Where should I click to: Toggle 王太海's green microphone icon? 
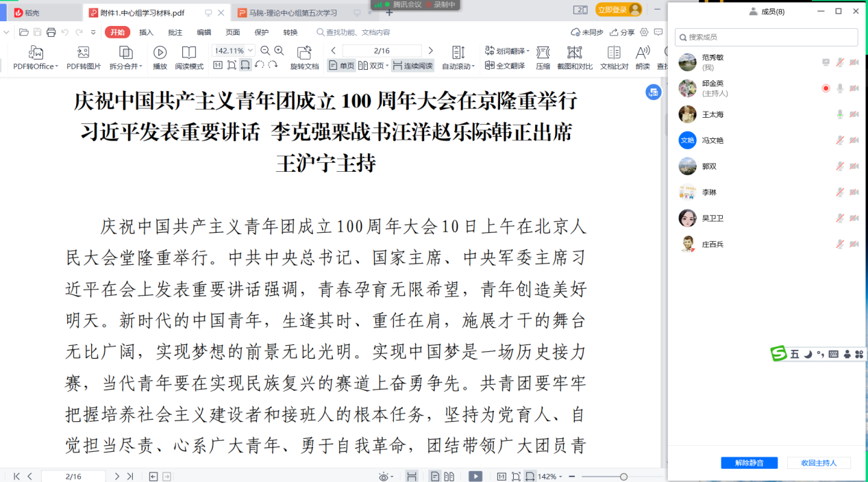pos(840,114)
